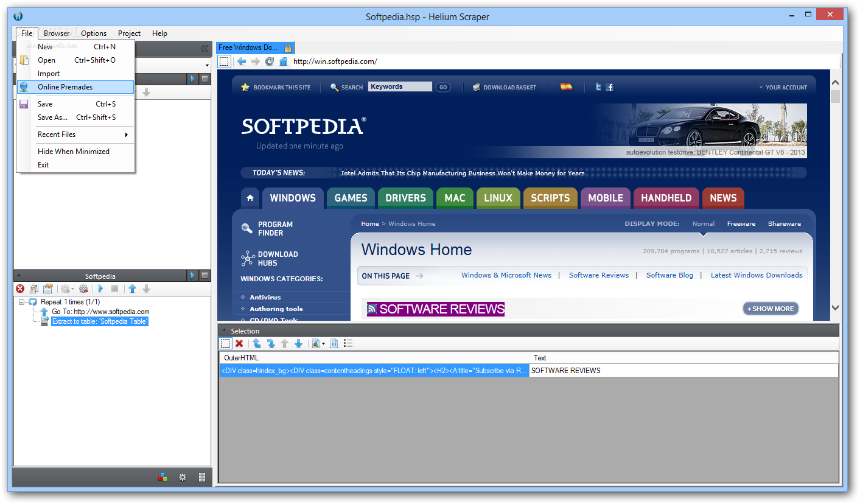The height and width of the screenshot is (504, 860).
Task: Open the Help menu
Action: [159, 33]
